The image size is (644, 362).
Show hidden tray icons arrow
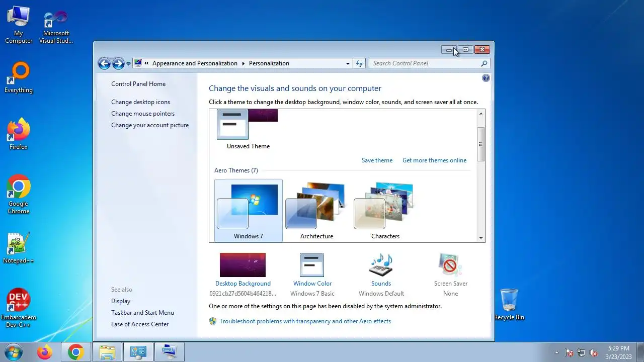[556, 352]
